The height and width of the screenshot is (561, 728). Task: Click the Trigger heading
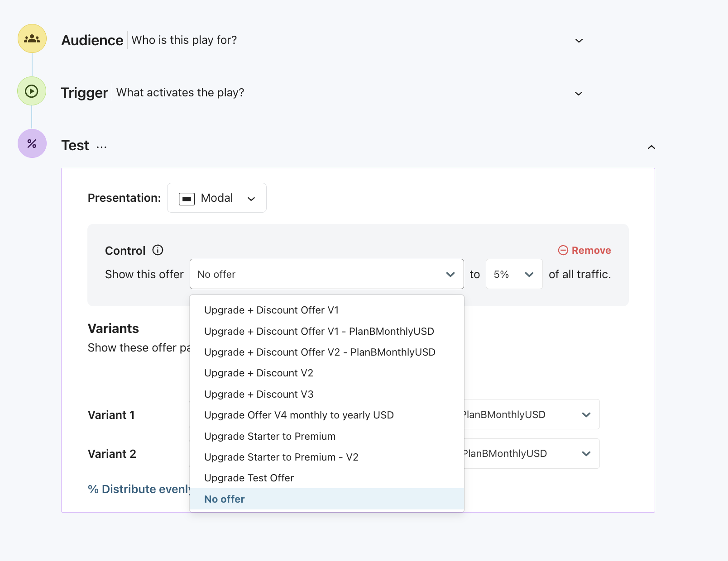point(85,93)
